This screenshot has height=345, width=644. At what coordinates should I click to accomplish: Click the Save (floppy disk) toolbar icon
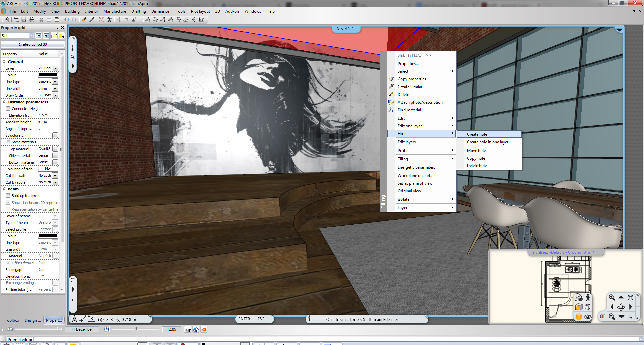coord(24,20)
